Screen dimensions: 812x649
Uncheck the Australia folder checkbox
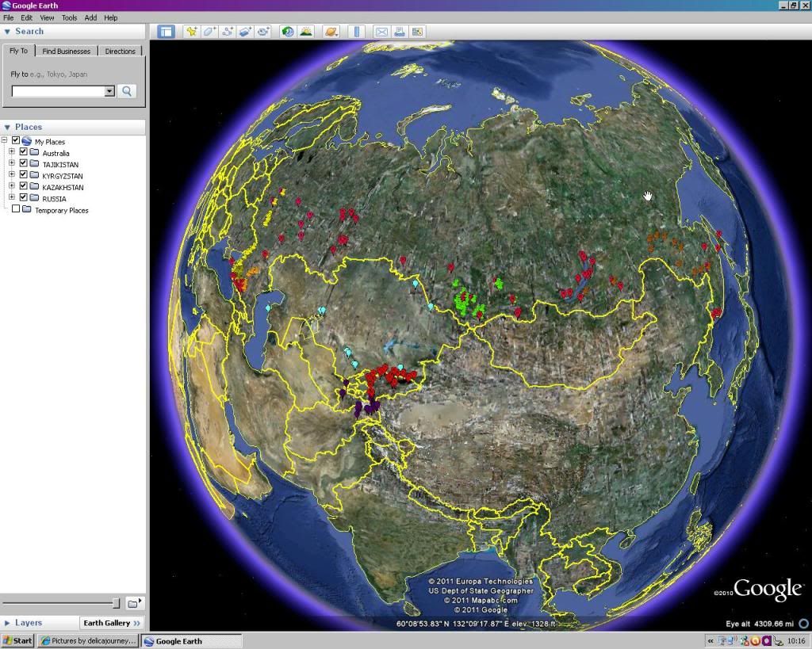23,151
